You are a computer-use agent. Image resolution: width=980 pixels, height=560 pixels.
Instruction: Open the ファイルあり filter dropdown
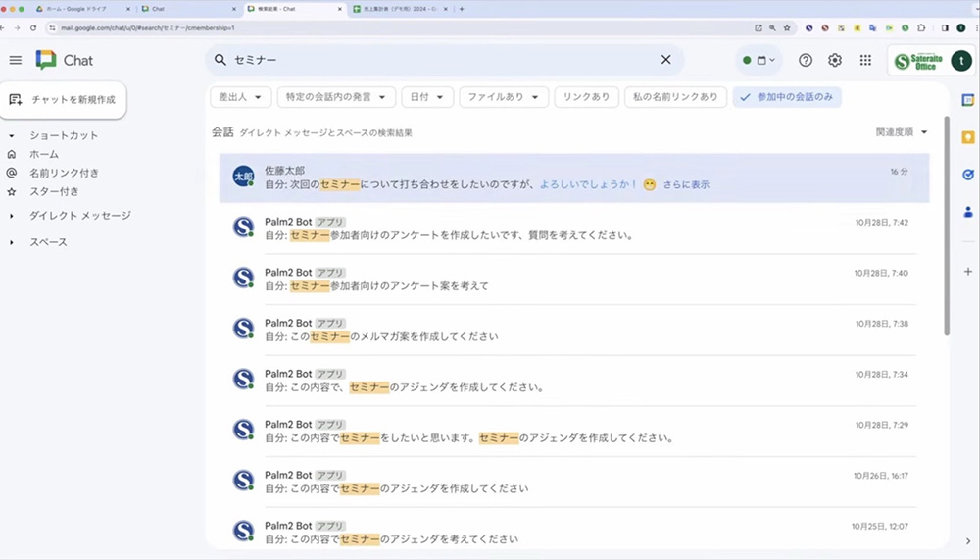click(504, 97)
